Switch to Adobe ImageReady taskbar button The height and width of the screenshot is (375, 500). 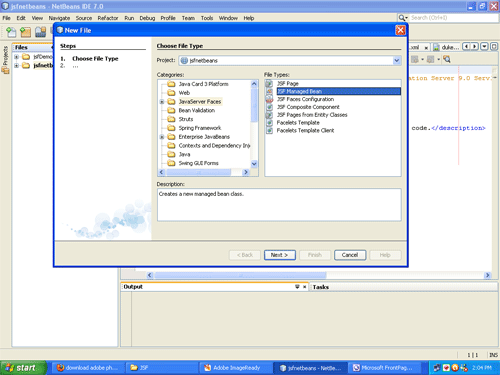tap(236, 368)
